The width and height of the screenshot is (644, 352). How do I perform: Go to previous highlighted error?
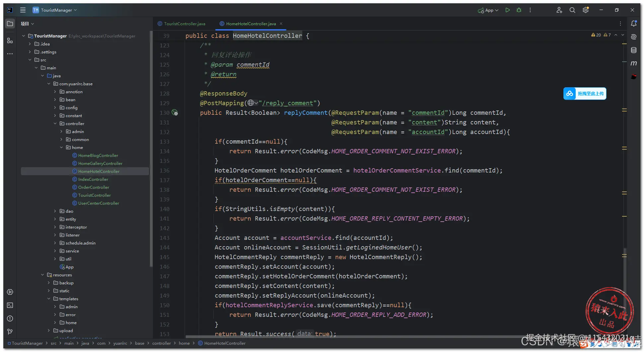[616, 35]
